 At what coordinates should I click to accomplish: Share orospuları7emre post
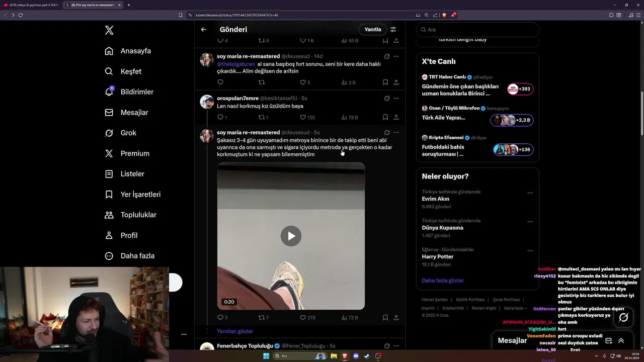click(396, 118)
